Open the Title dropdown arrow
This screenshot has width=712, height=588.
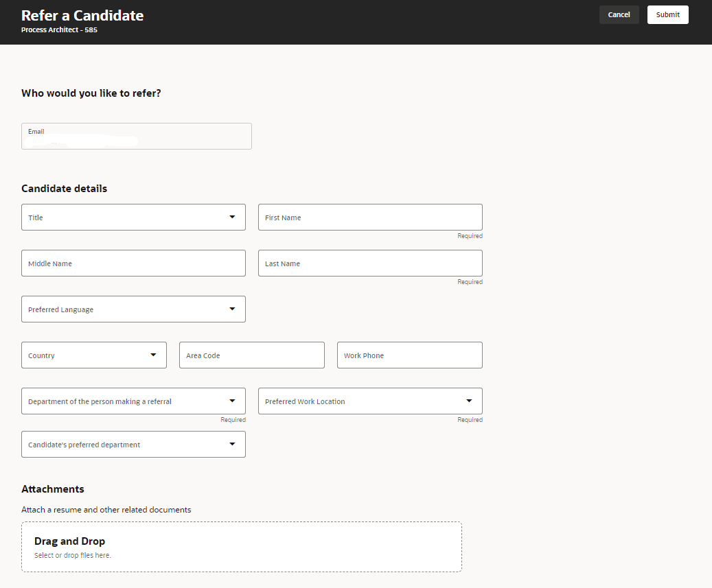232,217
